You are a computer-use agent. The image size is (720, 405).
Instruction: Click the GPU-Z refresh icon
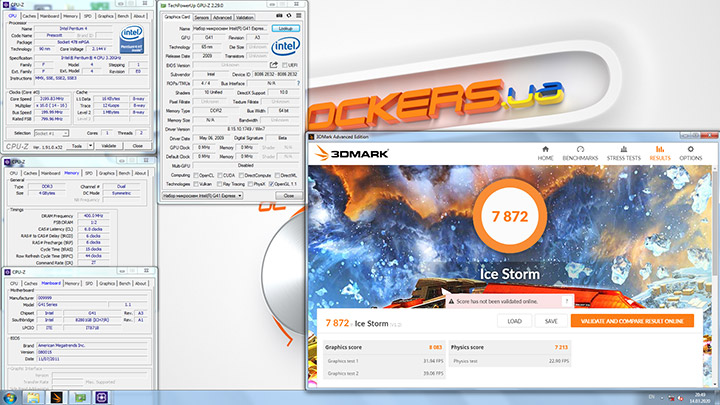[289, 16]
